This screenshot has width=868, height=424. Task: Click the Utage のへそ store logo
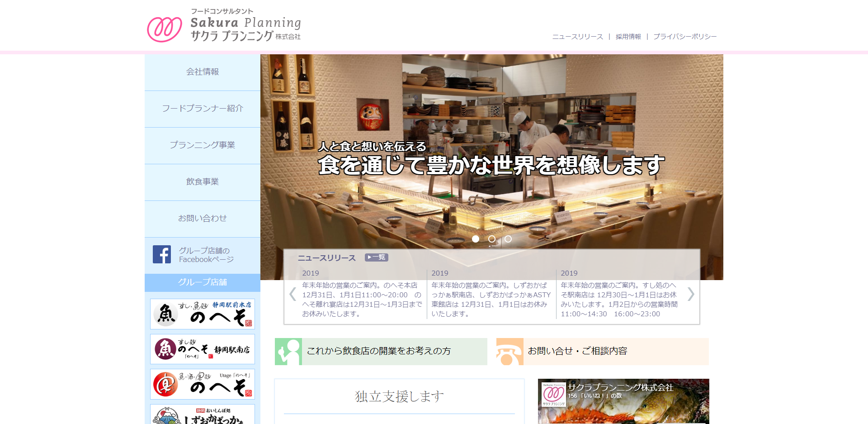pos(202,384)
